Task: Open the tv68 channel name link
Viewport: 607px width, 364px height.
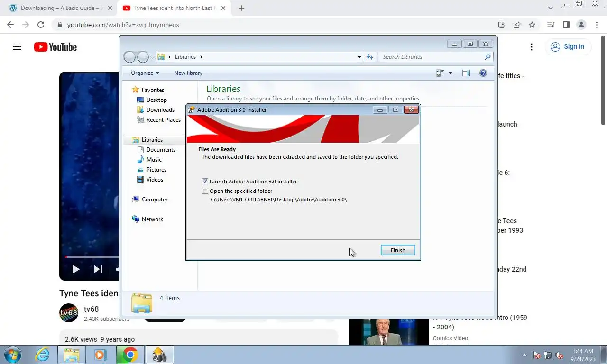Action: pos(91,309)
